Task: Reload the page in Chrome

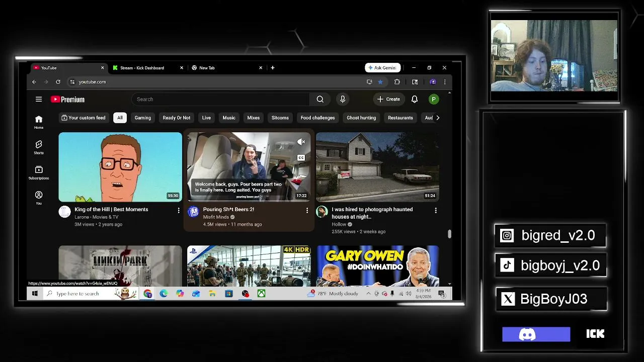Action: [x=58, y=82]
